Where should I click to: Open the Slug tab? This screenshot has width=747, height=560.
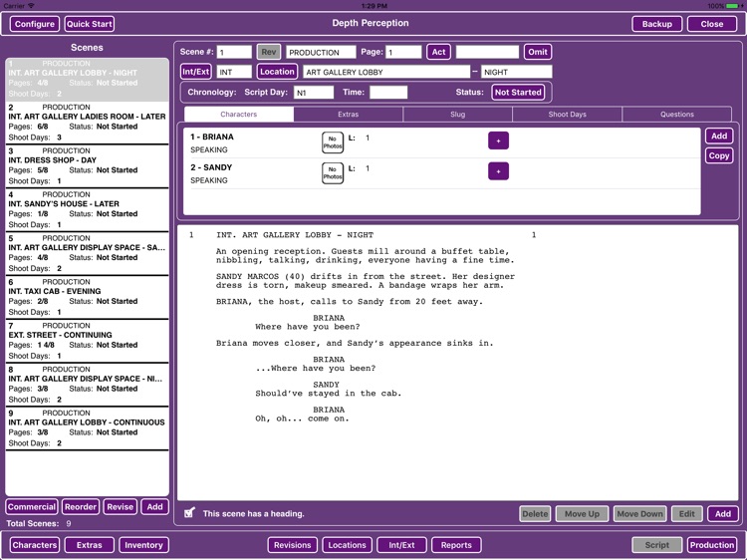pyautogui.click(x=457, y=115)
